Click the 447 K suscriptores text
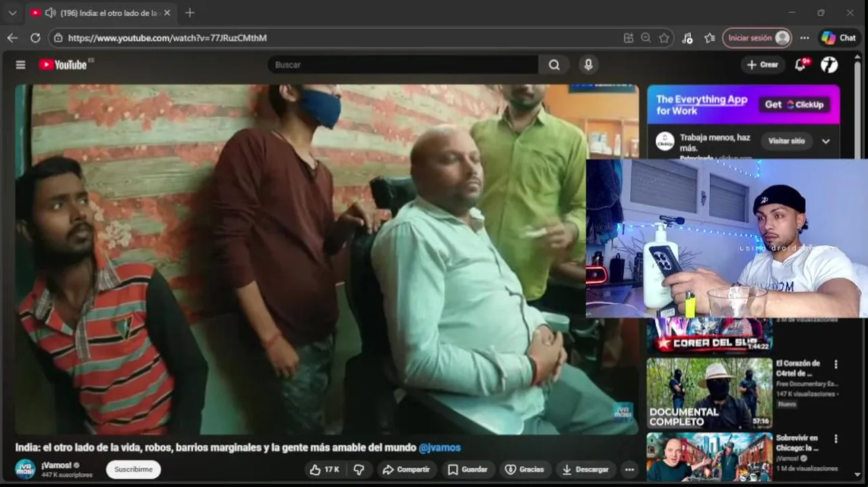The image size is (868, 487). pos(67,475)
